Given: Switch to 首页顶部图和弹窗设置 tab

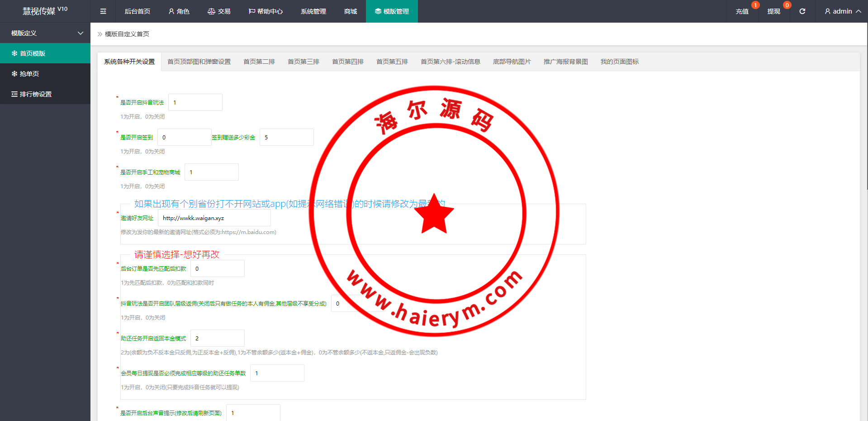Looking at the screenshot, I should [199, 62].
